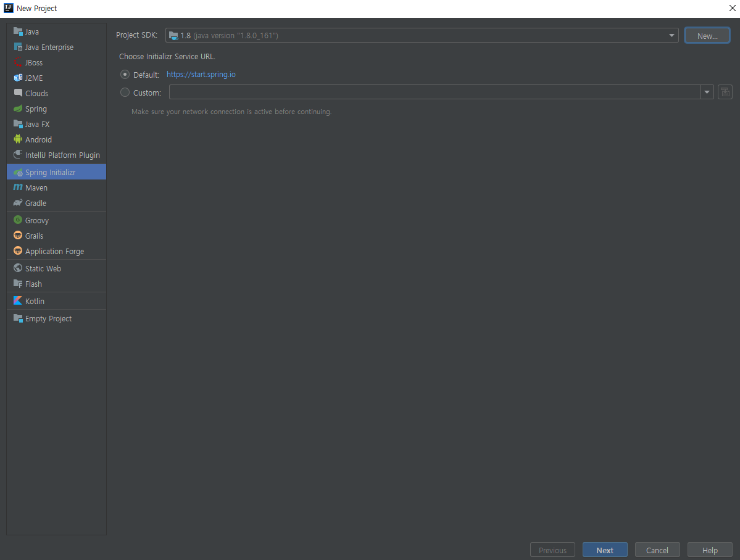Choose the Spring Initializr project type
The width and height of the screenshot is (740, 560).
click(57, 172)
